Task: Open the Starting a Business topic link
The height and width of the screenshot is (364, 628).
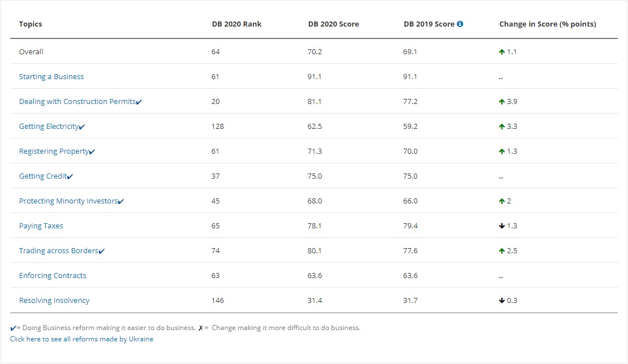Action: point(51,77)
